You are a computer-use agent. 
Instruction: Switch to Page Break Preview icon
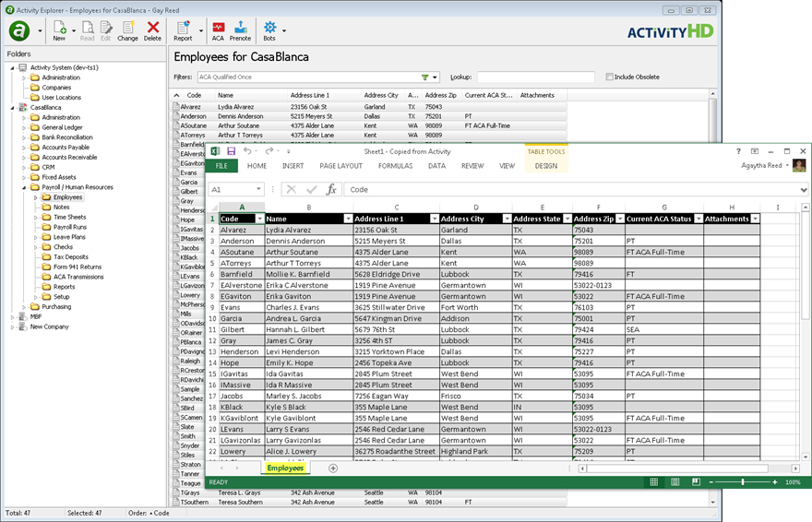[696, 481]
